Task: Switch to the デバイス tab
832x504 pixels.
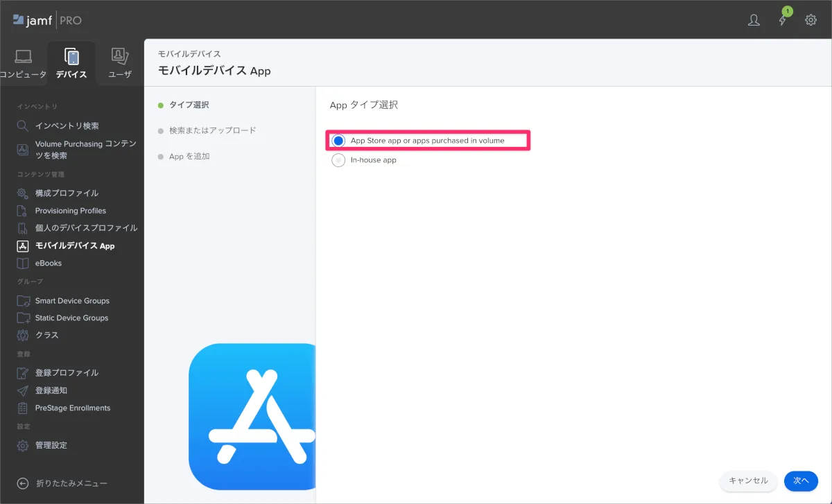Action: pos(71,63)
